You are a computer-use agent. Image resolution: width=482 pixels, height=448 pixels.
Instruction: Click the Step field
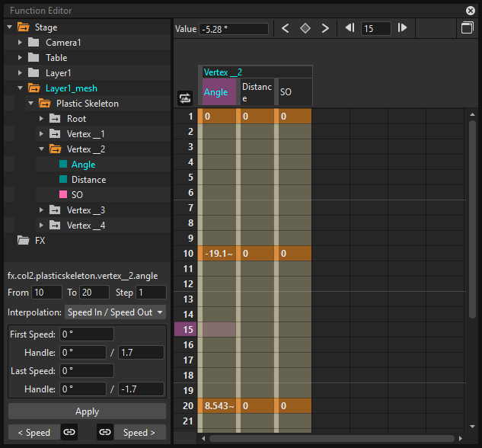pos(151,292)
